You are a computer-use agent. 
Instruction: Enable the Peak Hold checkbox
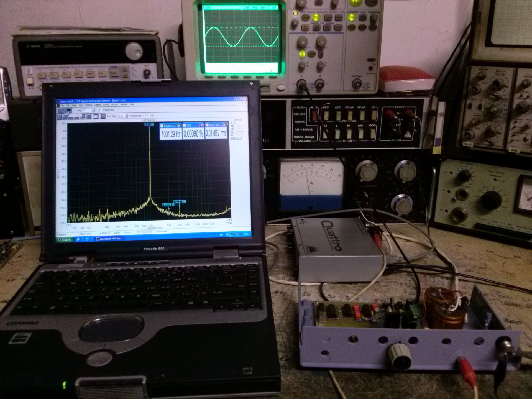(101, 110)
